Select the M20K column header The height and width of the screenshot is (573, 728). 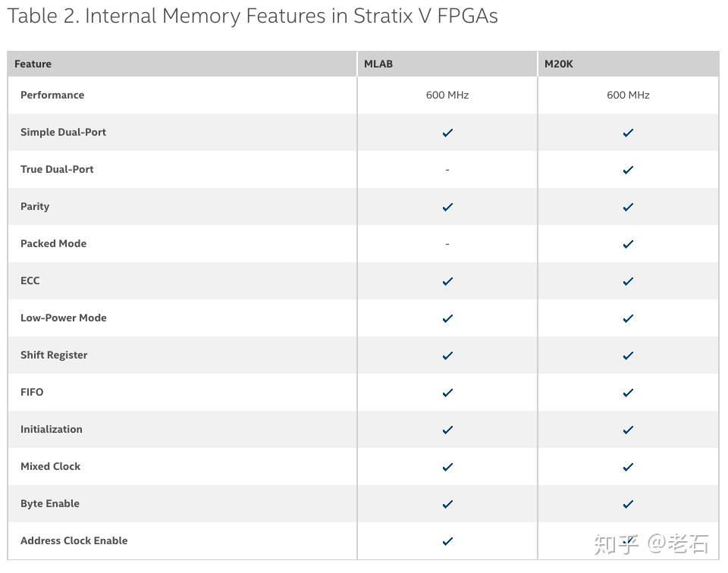(559, 64)
